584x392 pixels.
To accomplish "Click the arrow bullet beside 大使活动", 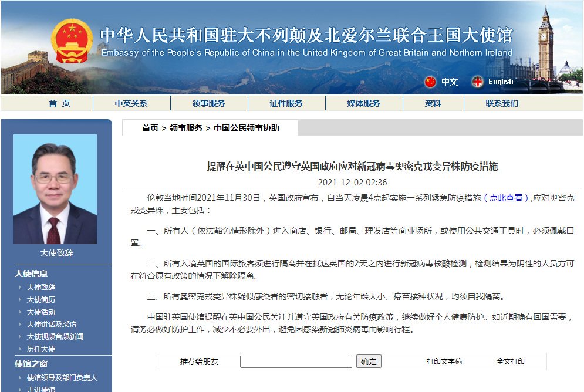I will 20,312.
